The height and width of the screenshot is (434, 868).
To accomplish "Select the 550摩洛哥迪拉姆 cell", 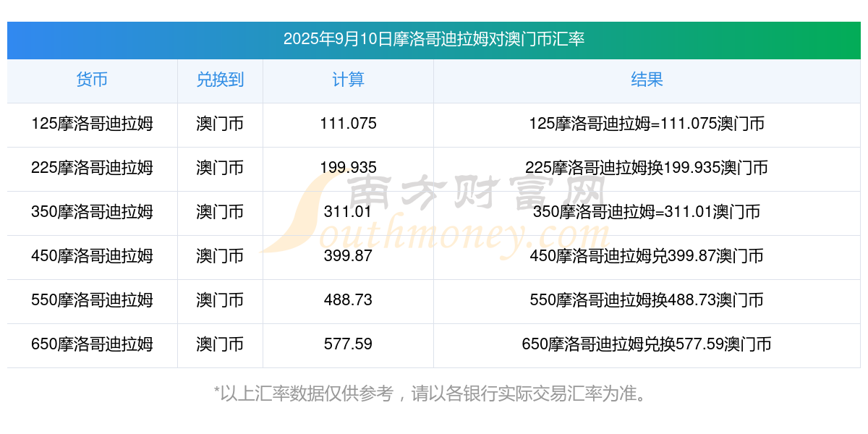I will (x=92, y=300).
